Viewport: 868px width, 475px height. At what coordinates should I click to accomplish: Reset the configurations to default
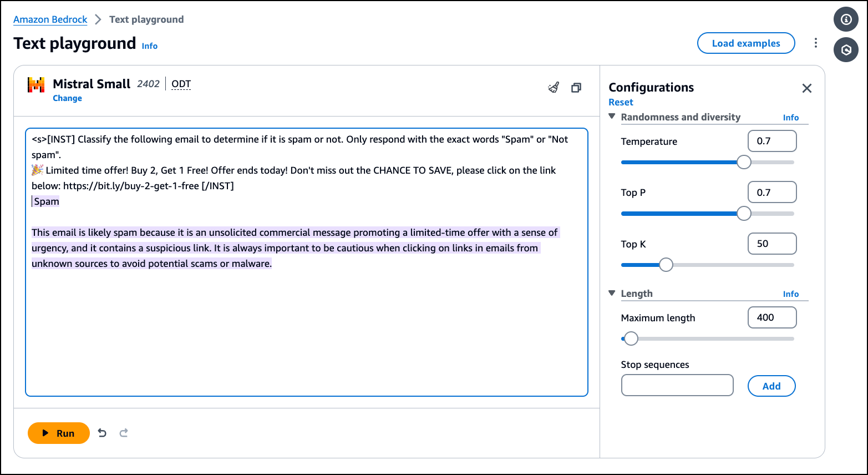tap(621, 102)
